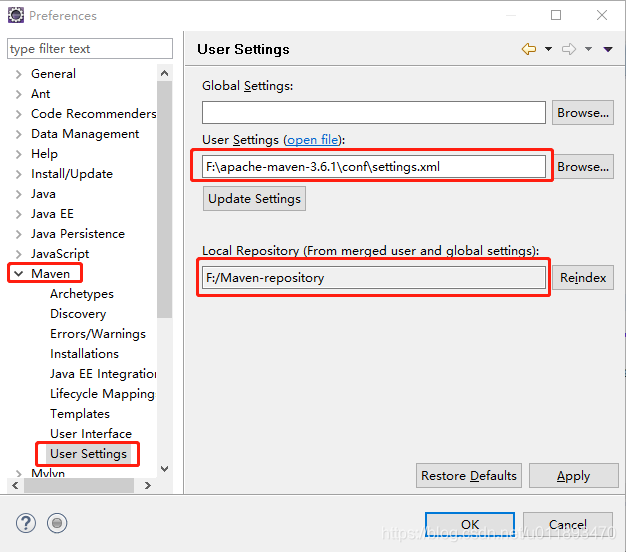Click the type filter text field
The height and width of the screenshot is (552, 626).
click(x=90, y=49)
